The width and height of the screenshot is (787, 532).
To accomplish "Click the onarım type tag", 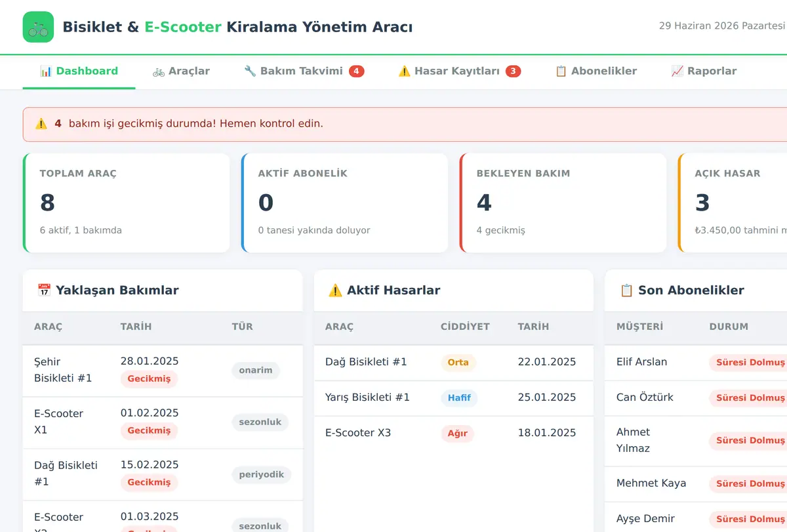I will click(x=256, y=370).
